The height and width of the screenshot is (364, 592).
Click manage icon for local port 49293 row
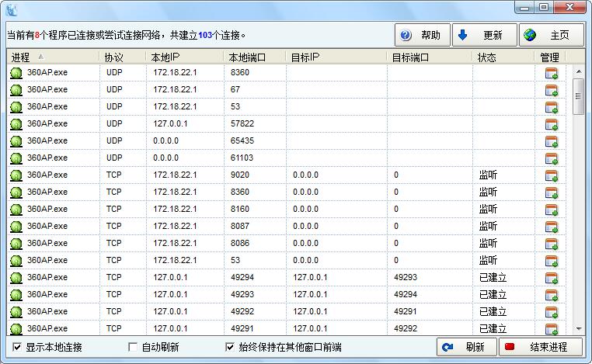(552, 295)
